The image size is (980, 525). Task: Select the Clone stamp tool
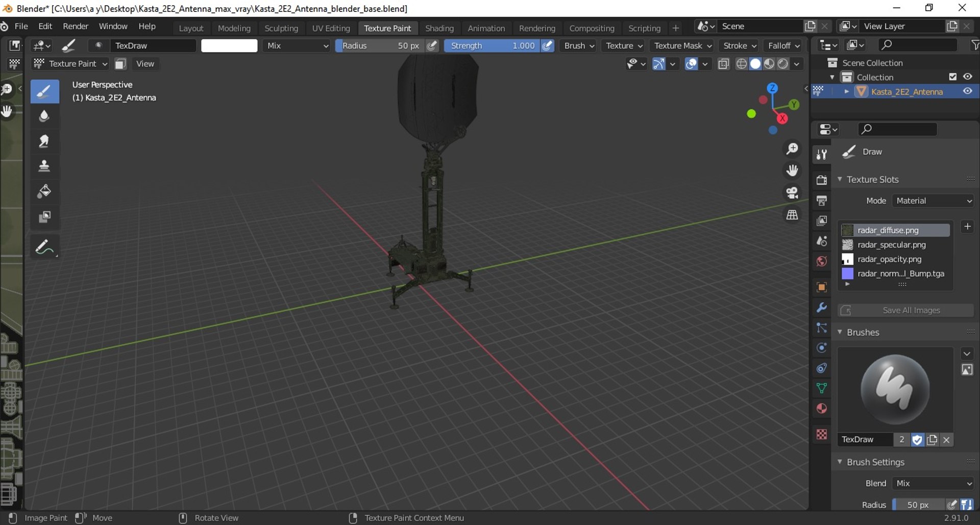(44, 166)
